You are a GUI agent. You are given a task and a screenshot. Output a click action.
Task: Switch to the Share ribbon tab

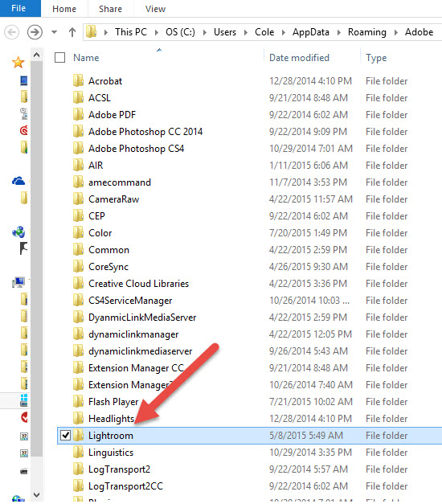110,9
